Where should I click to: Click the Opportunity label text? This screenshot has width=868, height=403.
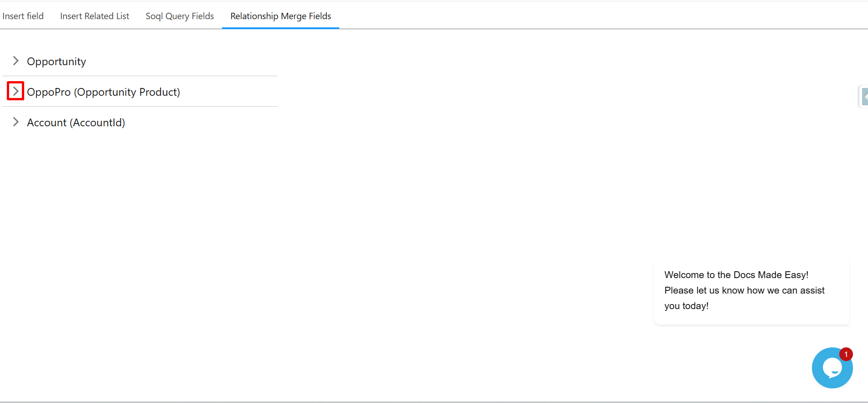click(x=56, y=62)
